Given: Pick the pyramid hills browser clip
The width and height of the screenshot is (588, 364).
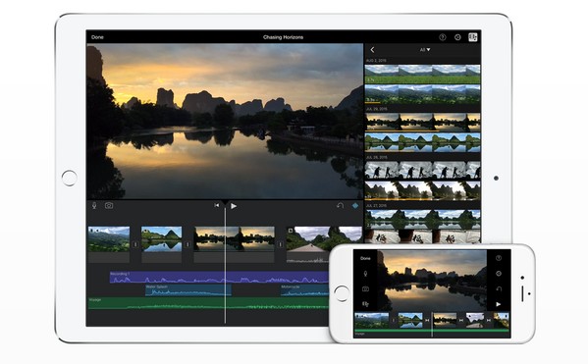Looking at the screenshot, I should coord(423,142).
